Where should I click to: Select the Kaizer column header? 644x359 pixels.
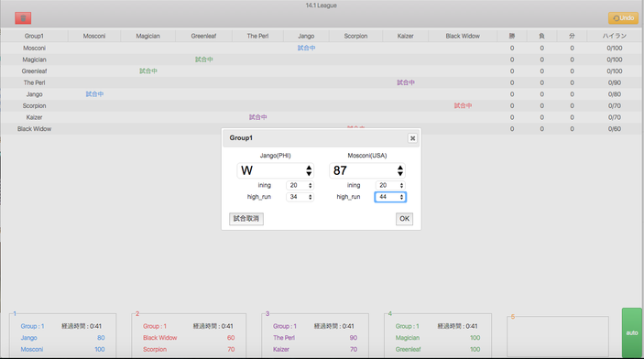coord(406,36)
